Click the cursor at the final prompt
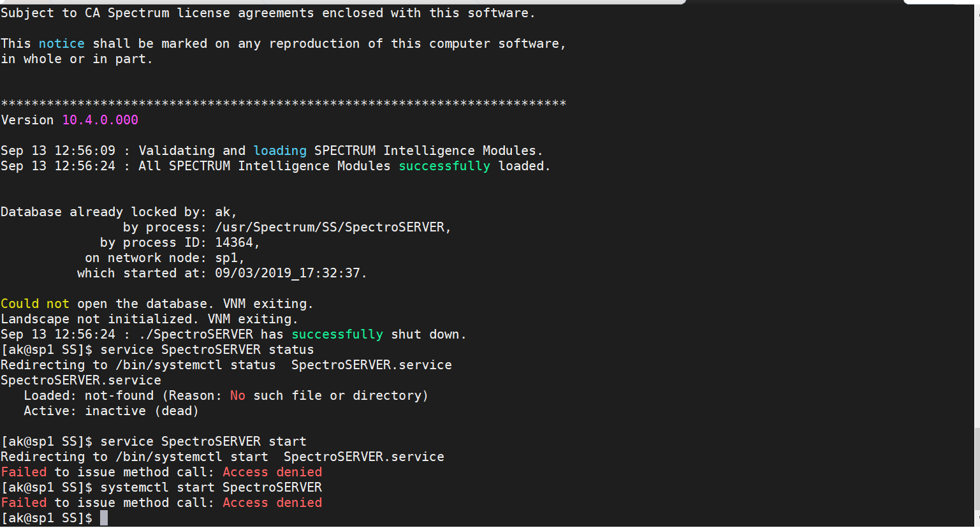 tap(104, 518)
